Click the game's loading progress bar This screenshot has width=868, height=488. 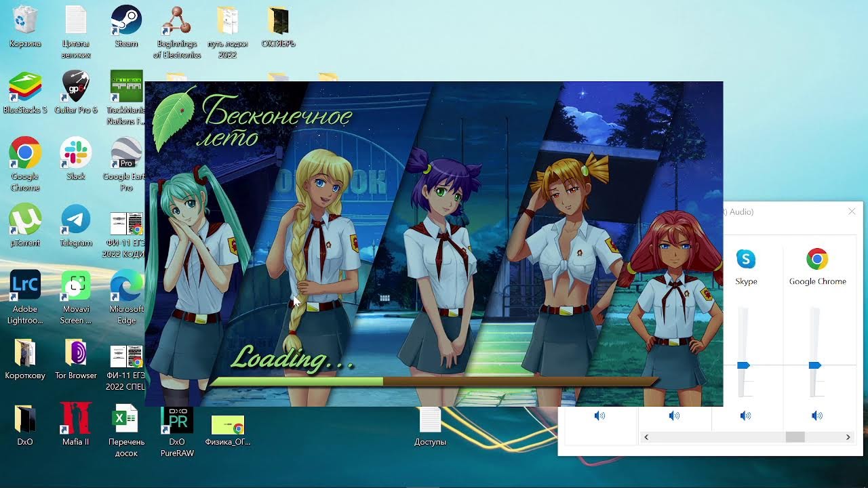[434, 382]
